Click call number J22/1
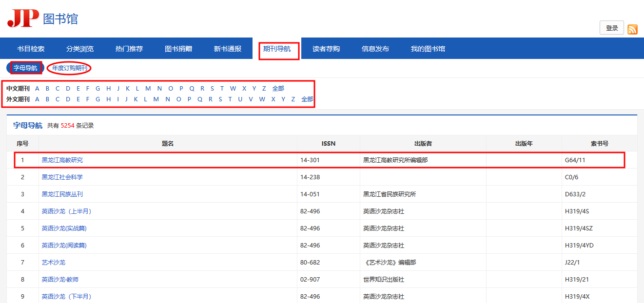Image resolution: width=644 pixels, height=303 pixels. pyautogui.click(x=572, y=263)
